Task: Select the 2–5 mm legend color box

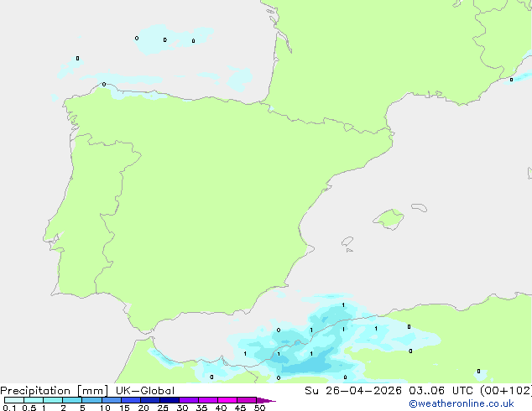Action: (72, 400)
